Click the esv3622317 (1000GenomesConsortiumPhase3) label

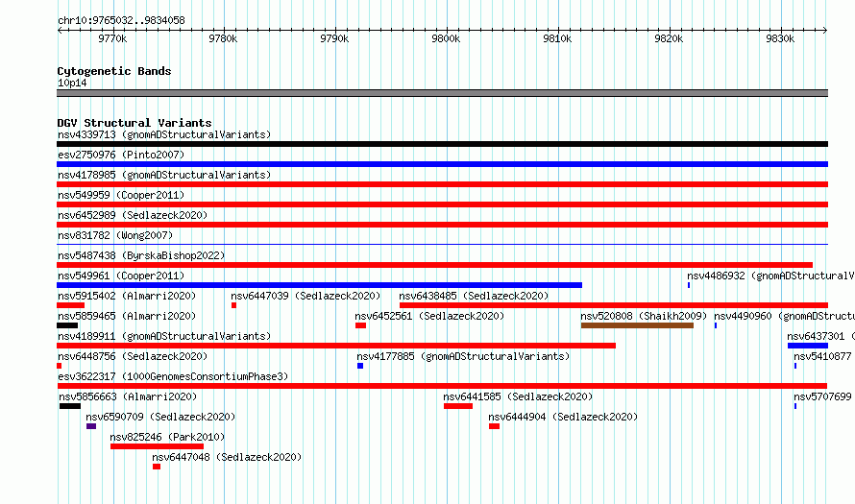(173, 376)
